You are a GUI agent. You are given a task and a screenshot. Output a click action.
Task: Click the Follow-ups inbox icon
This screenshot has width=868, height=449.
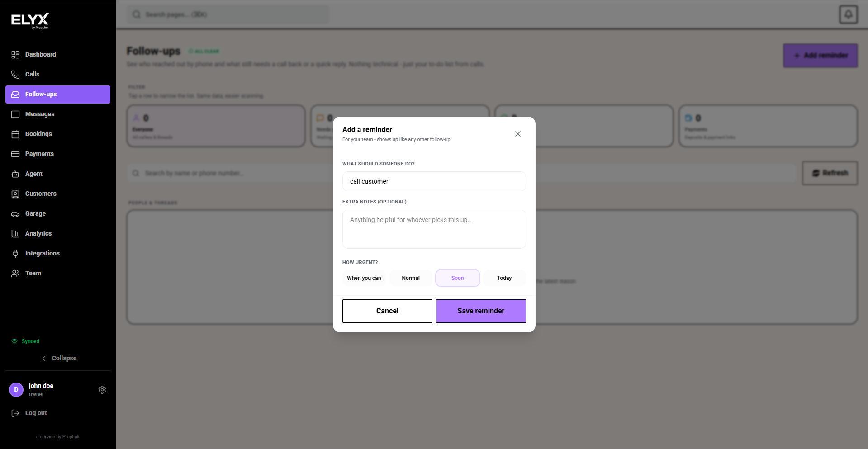pyautogui.click(x=15, y=95)
